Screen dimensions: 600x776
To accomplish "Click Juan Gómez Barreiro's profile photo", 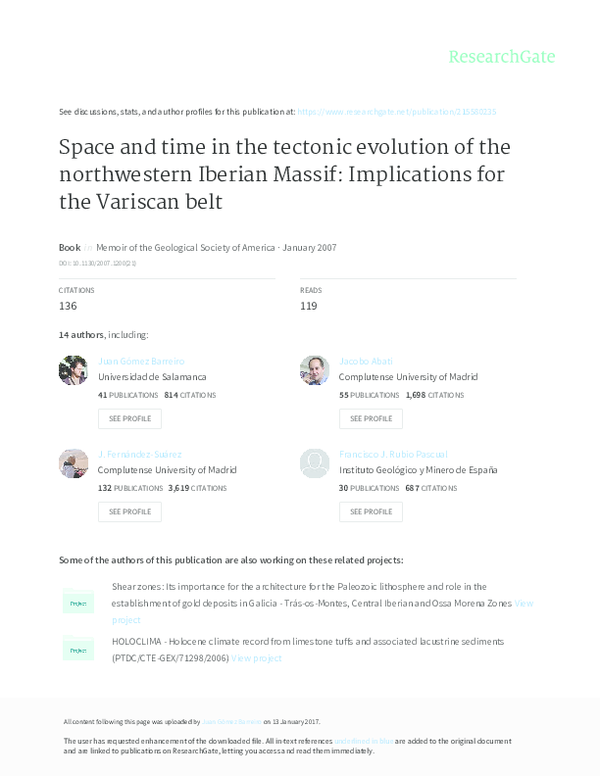I will click(x=74, y=370).
